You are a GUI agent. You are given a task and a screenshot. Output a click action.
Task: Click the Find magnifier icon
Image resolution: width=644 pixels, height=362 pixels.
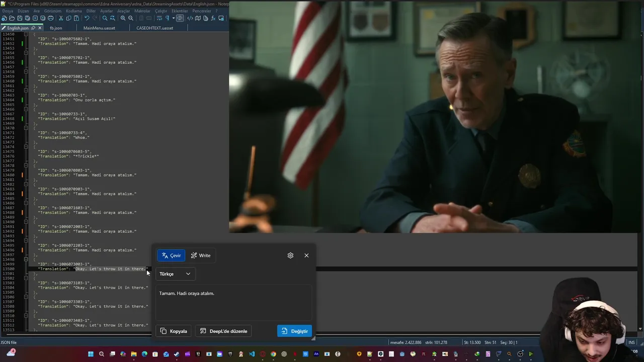105,18
